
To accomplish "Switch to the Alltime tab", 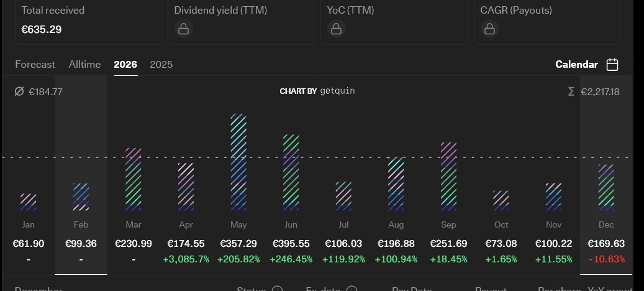I will coord(84,65).
